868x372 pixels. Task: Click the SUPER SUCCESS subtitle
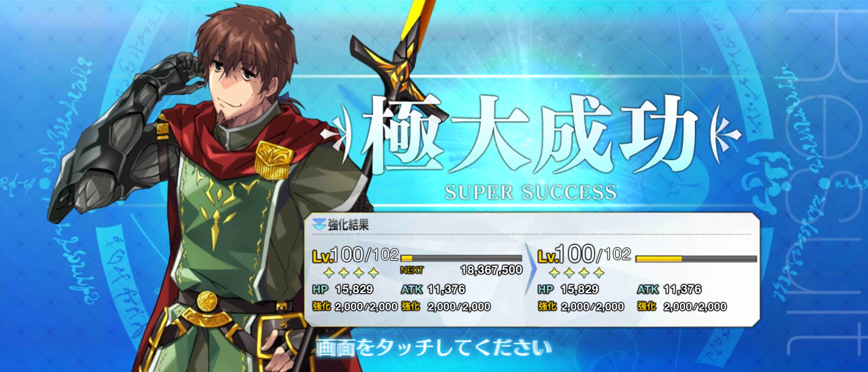530,192
